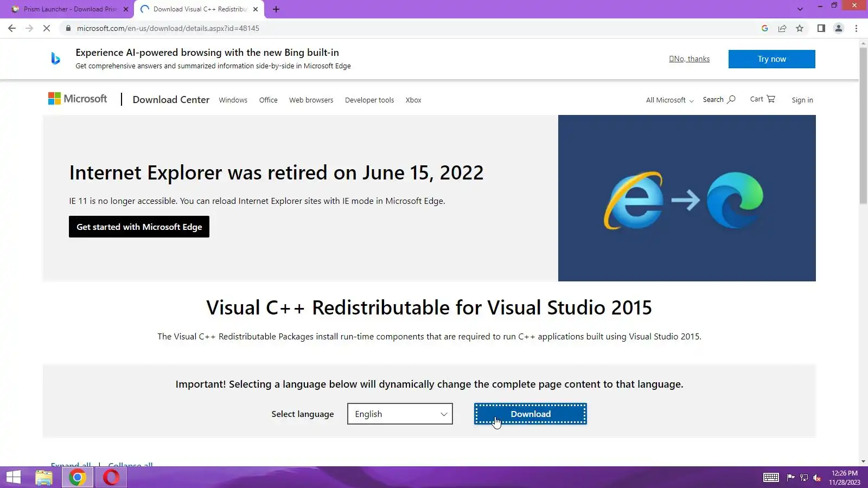868x488 pixels.
Task: Open the Office nav menu item
Action: [x=269, y=100]
